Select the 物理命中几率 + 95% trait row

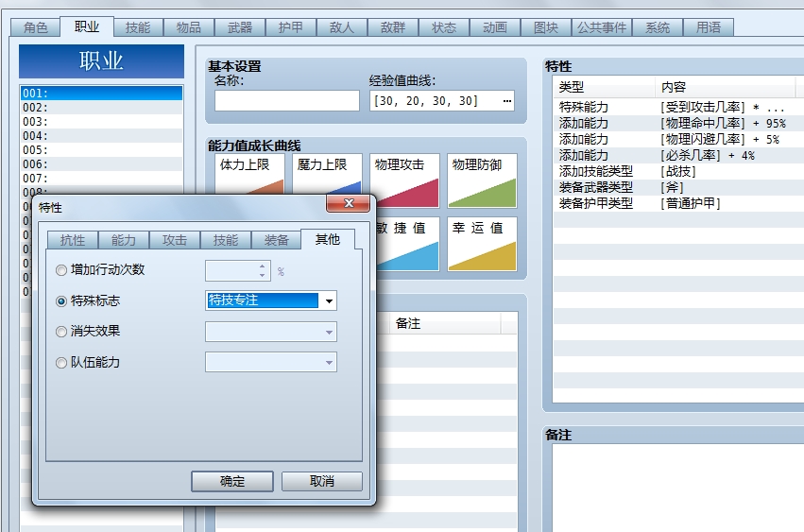pyautogui.click(x=678, y=123)
